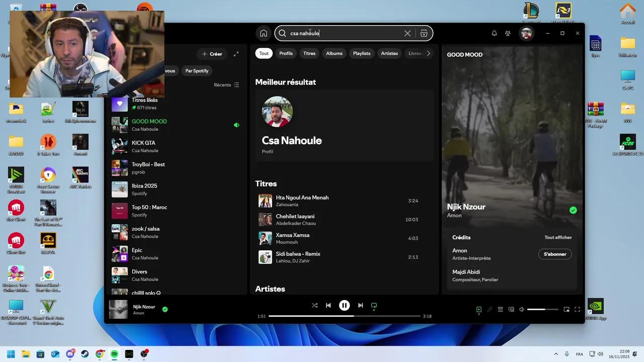Click the Créer button

click(212, 54)
